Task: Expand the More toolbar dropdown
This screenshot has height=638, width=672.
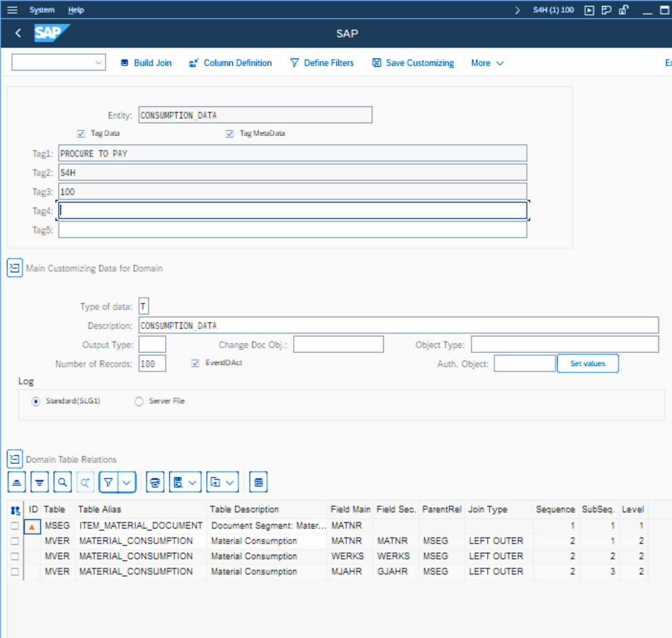Action: coord(487,63)
